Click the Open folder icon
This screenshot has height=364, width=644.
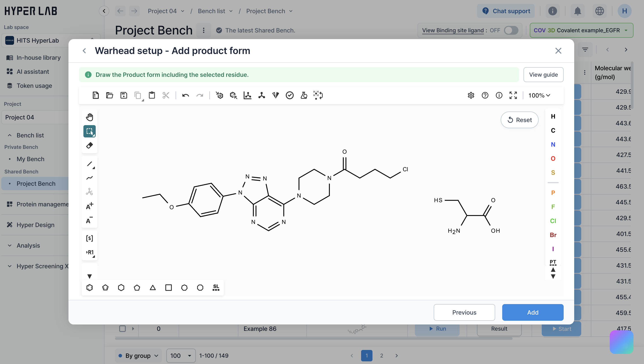[110, 95]
